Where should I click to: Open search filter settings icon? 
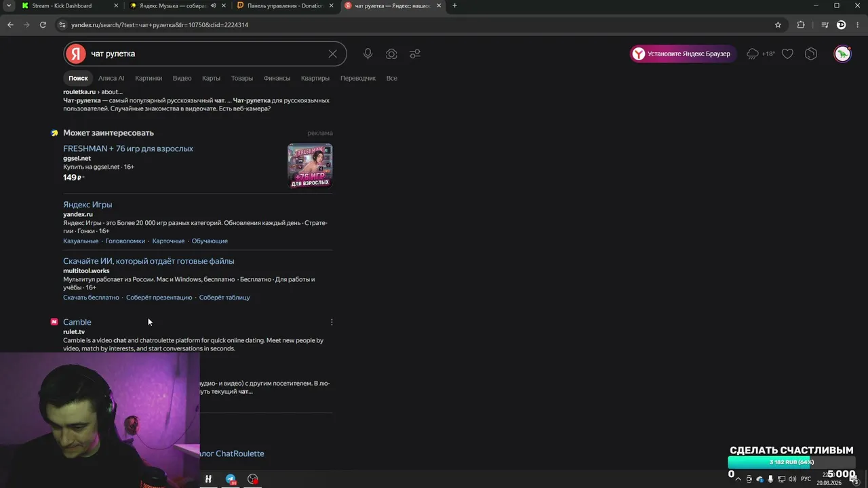pyautogui.click(x=415, y=54)
